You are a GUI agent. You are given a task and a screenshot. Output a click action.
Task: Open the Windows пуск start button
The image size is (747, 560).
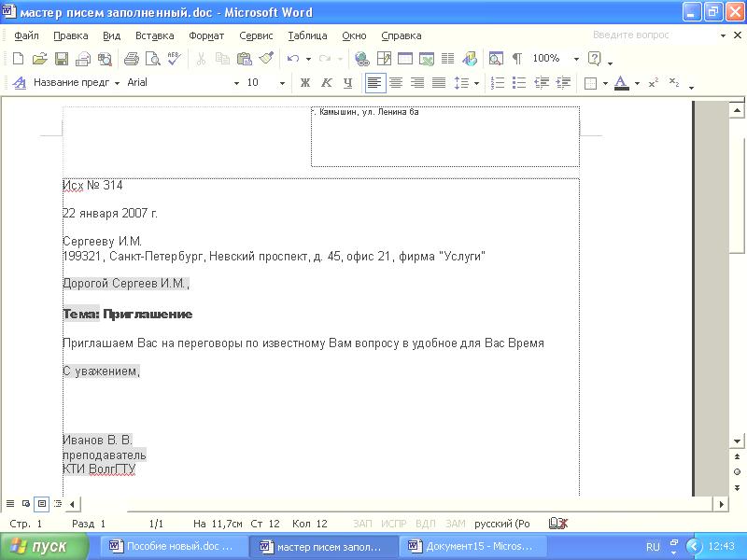coord(44,546)
